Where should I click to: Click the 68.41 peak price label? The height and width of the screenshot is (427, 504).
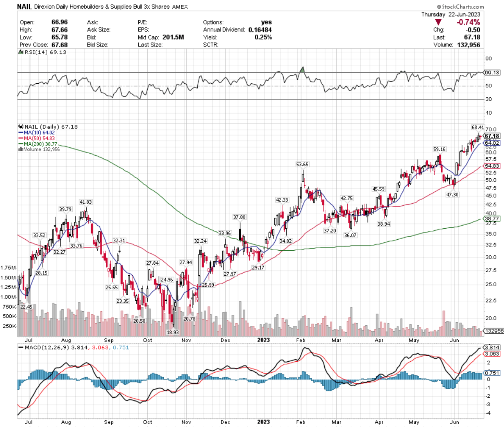(478, 127)
